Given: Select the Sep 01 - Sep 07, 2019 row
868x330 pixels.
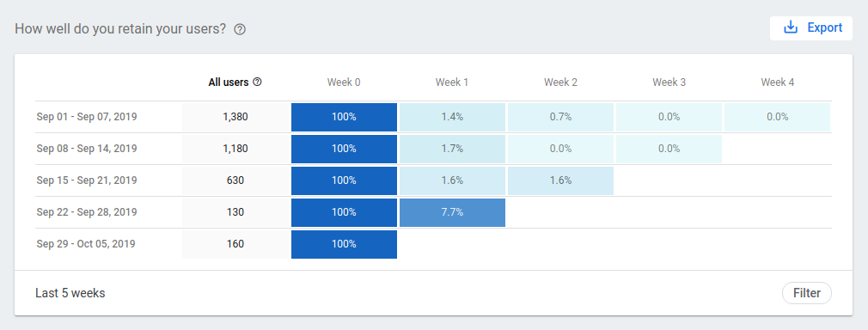Looking at the screenshot, I should pyautogui.click(x=433, y=118).
